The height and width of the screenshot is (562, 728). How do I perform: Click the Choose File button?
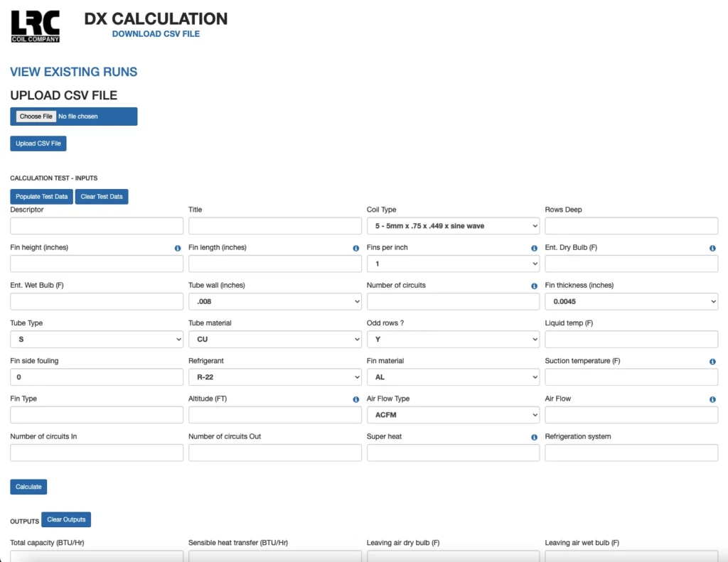click(x=36, y=117)
